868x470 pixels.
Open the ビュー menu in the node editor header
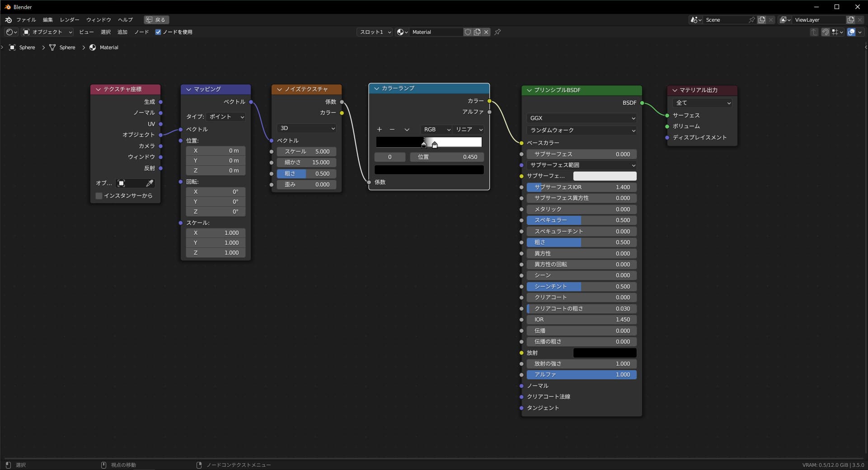point(87,32)
